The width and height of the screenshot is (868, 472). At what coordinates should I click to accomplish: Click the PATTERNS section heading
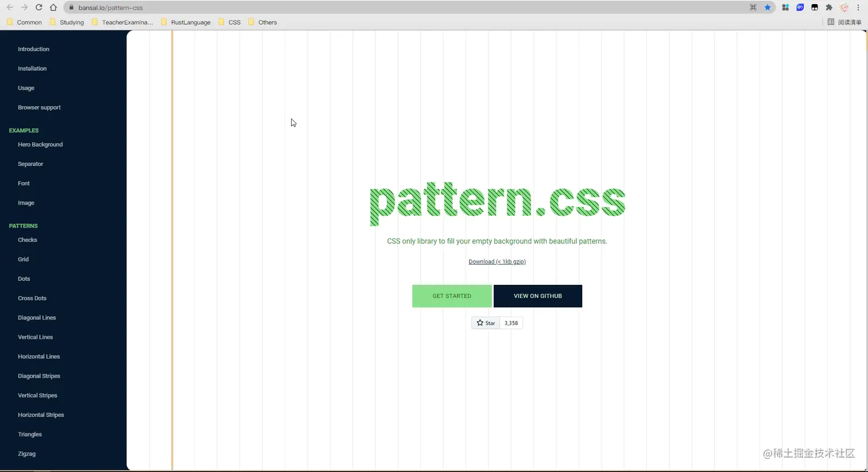(23, 226)
